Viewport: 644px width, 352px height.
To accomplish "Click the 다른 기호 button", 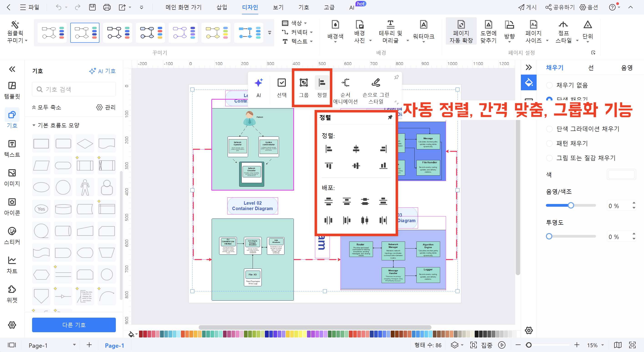I will [x=74, y=325].
